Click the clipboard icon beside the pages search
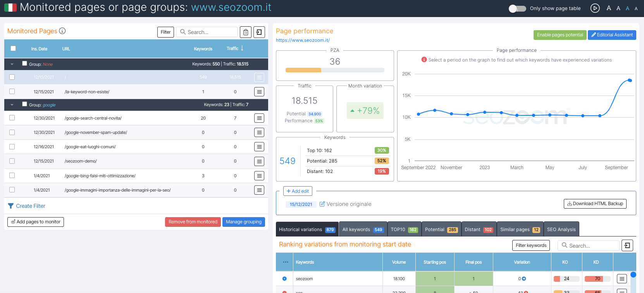The width and height of the screenshot is (644, 293). [246, 32]
